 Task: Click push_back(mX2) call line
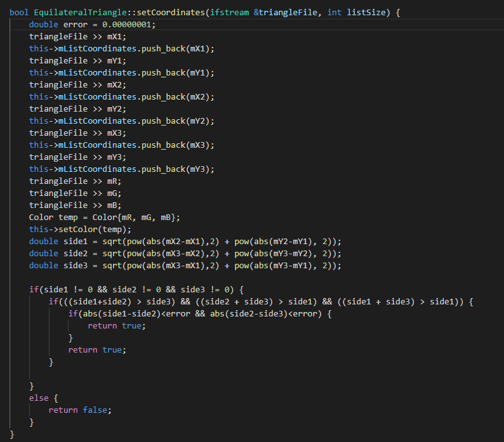click(122, 97)
